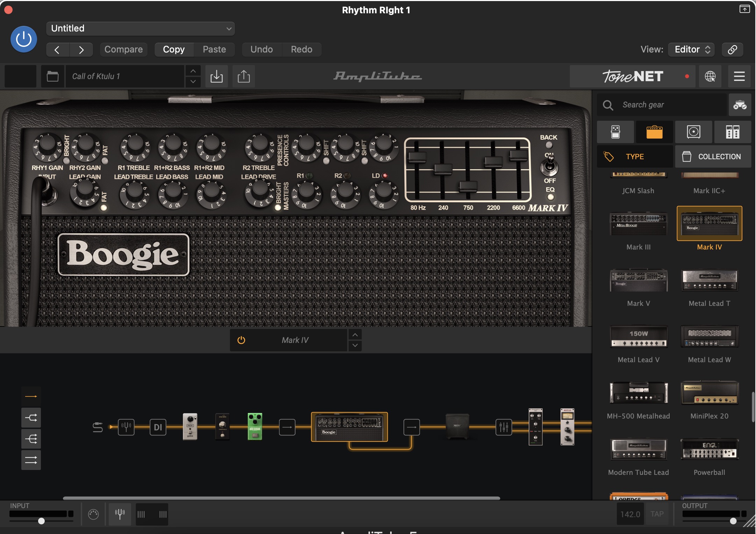
Task: Switch to the COLLECTION filter tab
Action: 713,156
